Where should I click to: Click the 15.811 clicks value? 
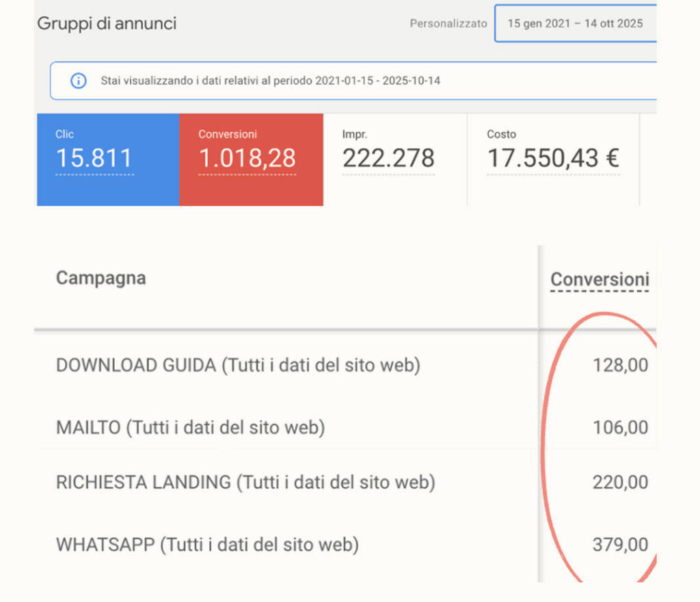[94, 159]
